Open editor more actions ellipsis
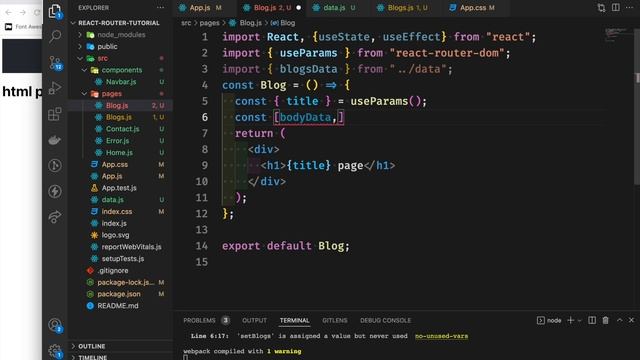Image resolution: width=640 pixels, height=360 pixels. click(629, 7)
